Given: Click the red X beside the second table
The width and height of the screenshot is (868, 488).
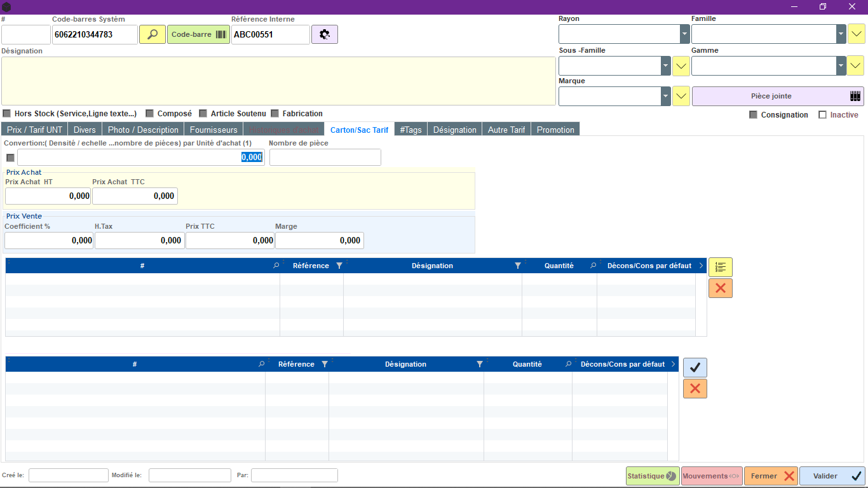Looking at the screenshot, I should (x=695, y=388).
